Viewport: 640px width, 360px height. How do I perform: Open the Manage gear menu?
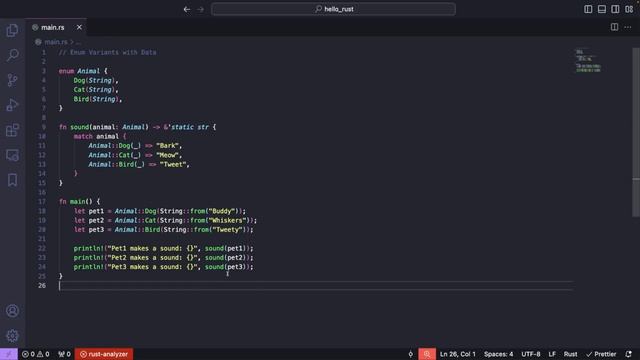(12, 336)
